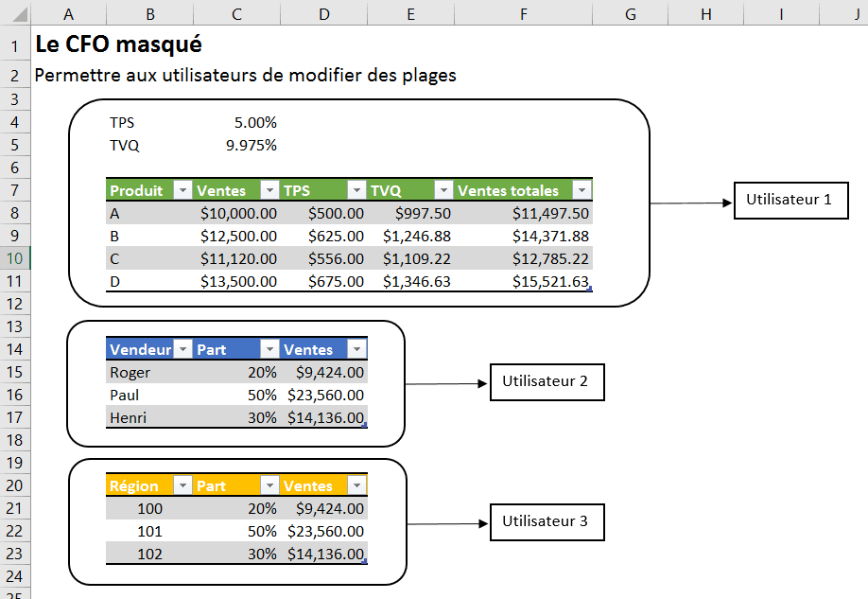Select row 10 by its row header
Viewport: 868px width, 599px height.
pos(15,258)
